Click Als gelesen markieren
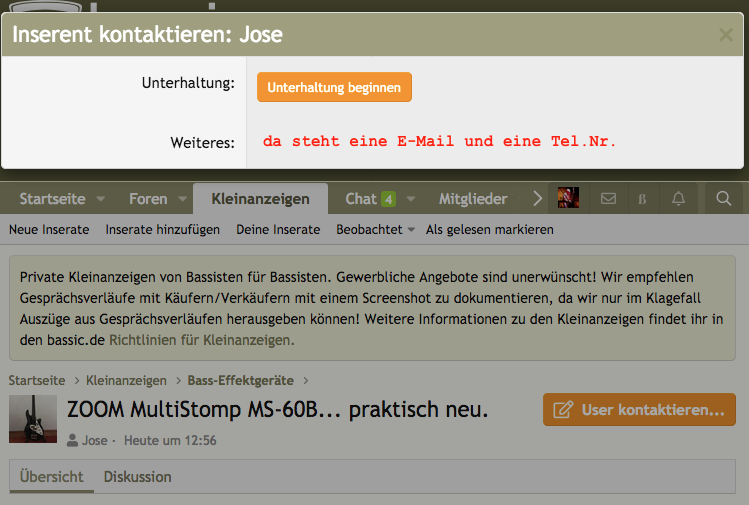Screen dimensions: 749x505 click(490, 230)
